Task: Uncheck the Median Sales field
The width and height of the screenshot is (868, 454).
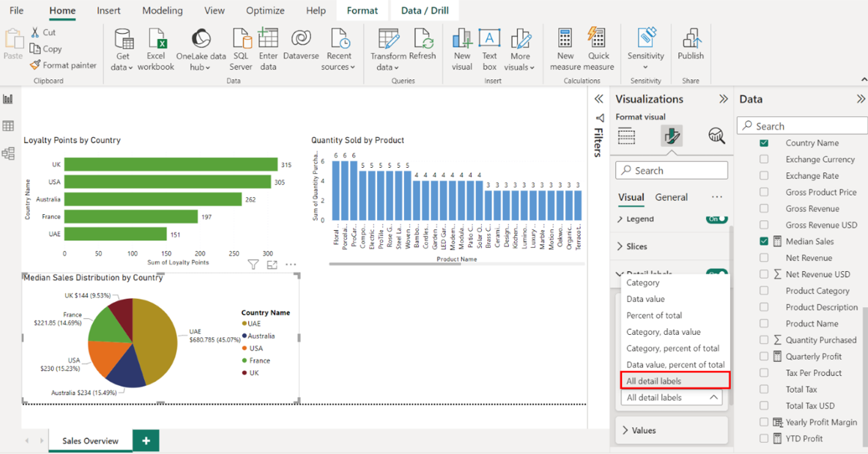Action: pos(764,241)
